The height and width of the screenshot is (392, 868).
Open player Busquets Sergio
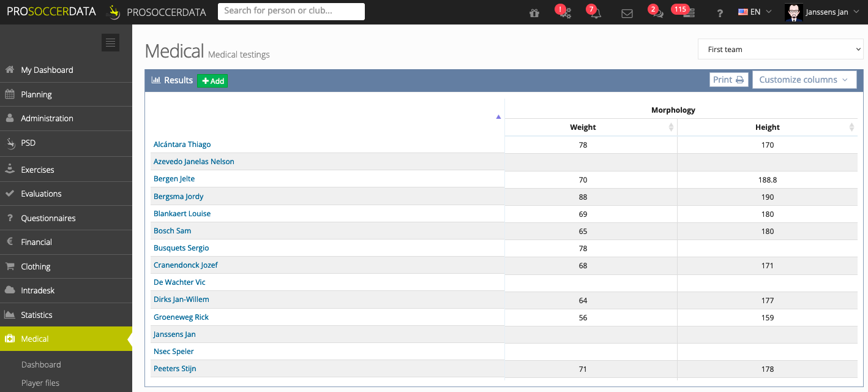(181, 248)
